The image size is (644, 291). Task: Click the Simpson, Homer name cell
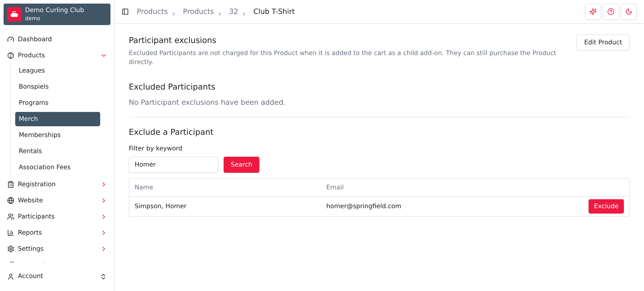coord(160,206)
